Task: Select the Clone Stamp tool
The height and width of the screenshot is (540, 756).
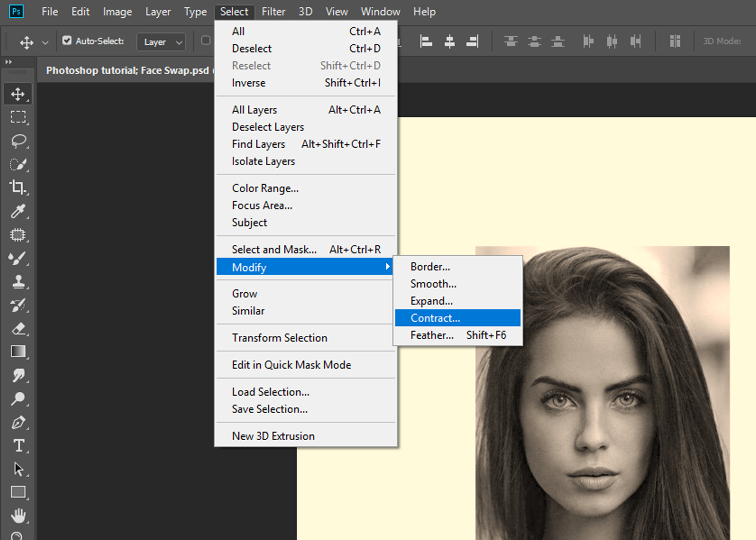Action: point(18,282)
